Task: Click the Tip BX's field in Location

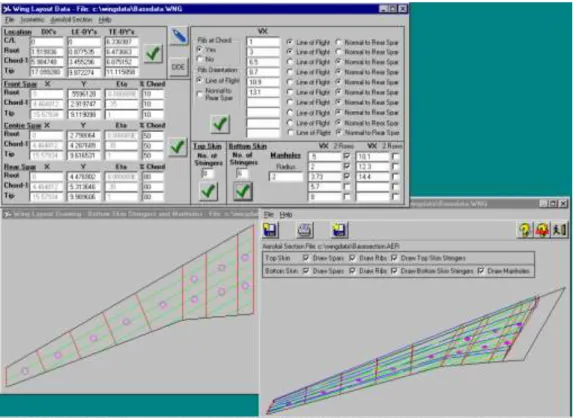Action: point(47,72)
